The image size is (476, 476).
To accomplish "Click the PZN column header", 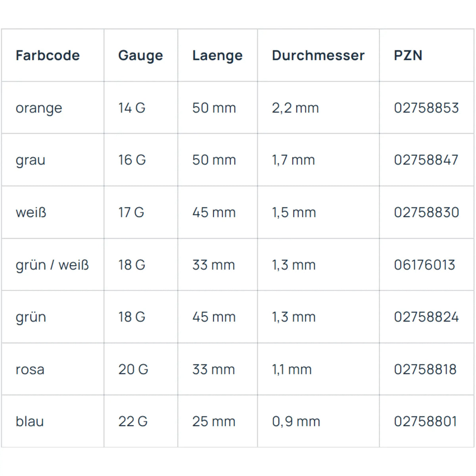I will (x=408, y=55).
